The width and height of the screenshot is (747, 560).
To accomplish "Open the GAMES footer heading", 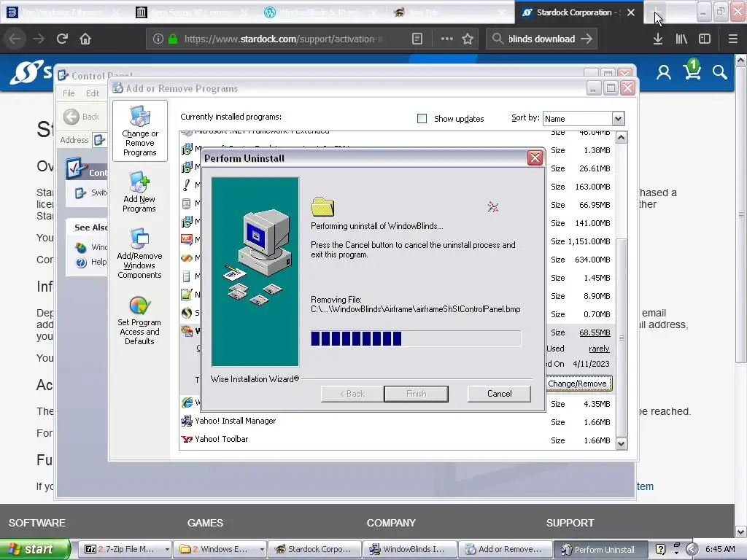I will 205,523.
